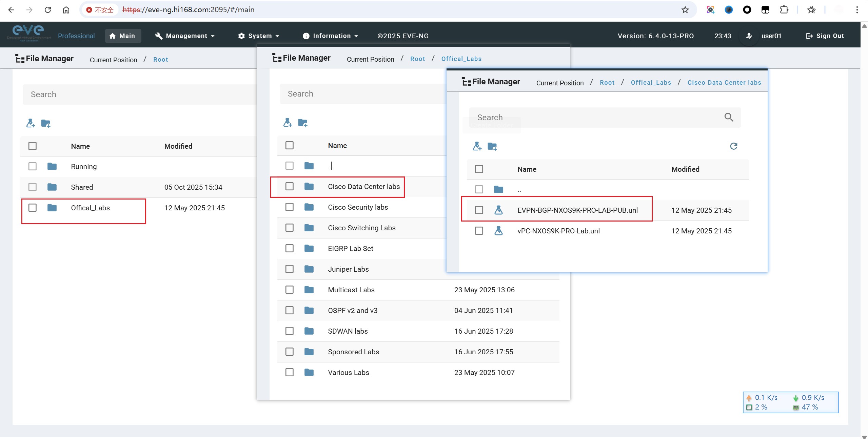Viewport: 868px width, 439px height.
Task: Click the refresh icon in right File Manager
Action: point(733,146)
